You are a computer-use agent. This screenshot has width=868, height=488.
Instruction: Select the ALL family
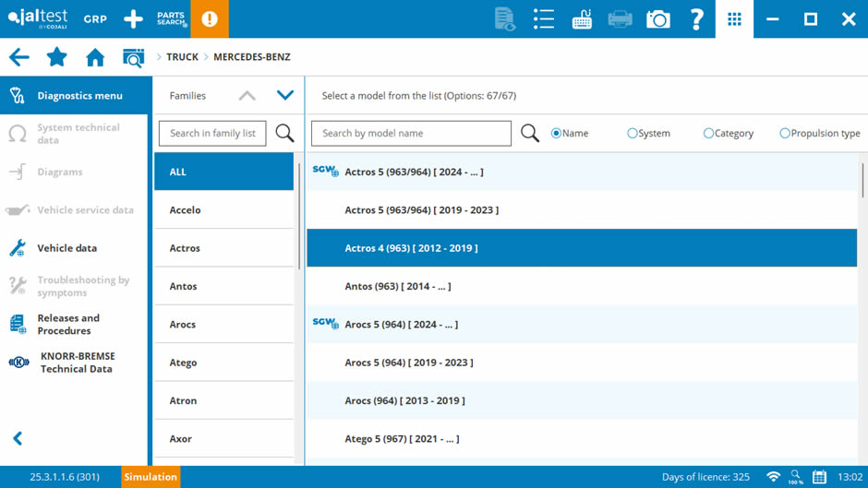pyautogui.click(x=223, y=173)
